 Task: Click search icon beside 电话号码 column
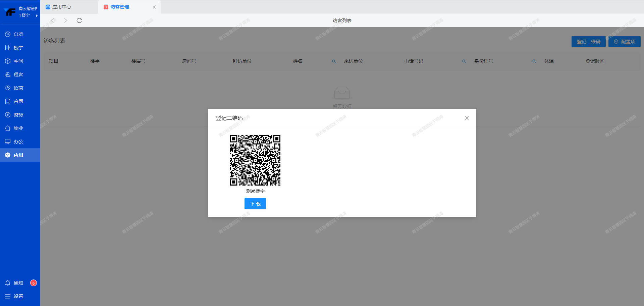coord(464,61)
